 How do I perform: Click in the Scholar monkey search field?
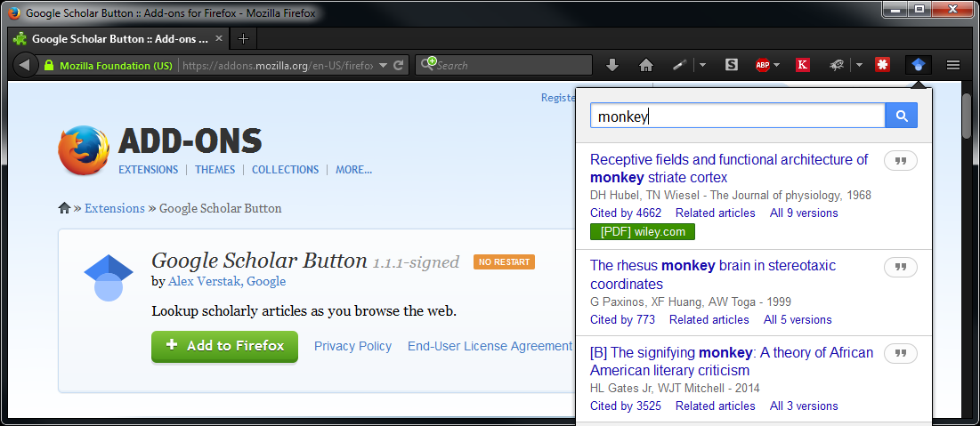tap(738, 116)
